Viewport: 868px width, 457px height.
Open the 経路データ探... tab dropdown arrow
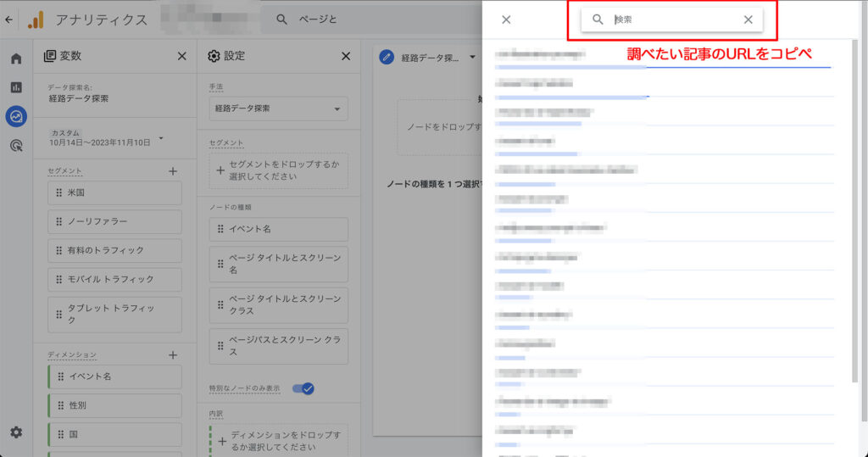[472, 57]
